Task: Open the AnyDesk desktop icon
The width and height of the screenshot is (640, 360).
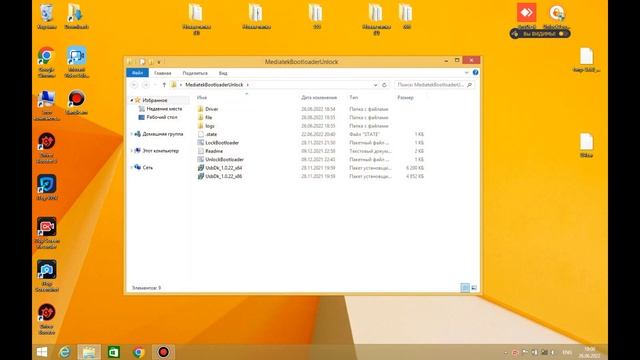Action: click(x=527, y=16)
